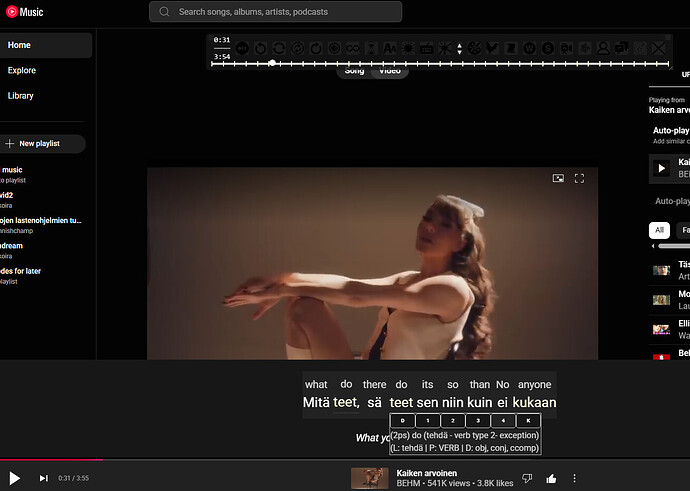690x491 pixels.
Task: Click the Z notes icon in overlay toolbar
Action: tap(511, 48)
